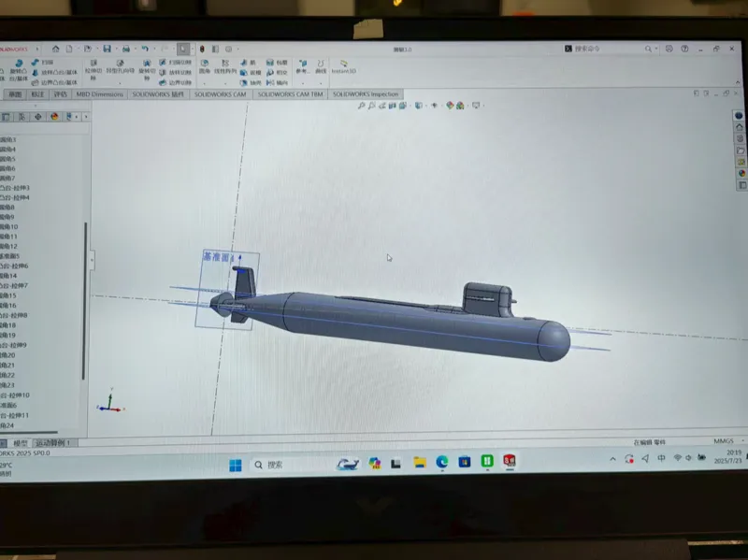Expand the Hole Wizard dropdown arrow

coord(120,83)
